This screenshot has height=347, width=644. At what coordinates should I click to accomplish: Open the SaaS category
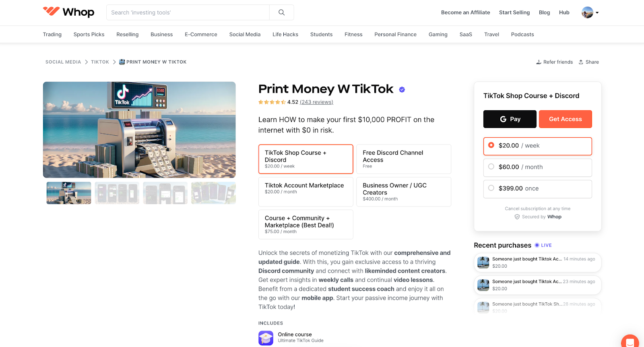[x=466, y=35]
